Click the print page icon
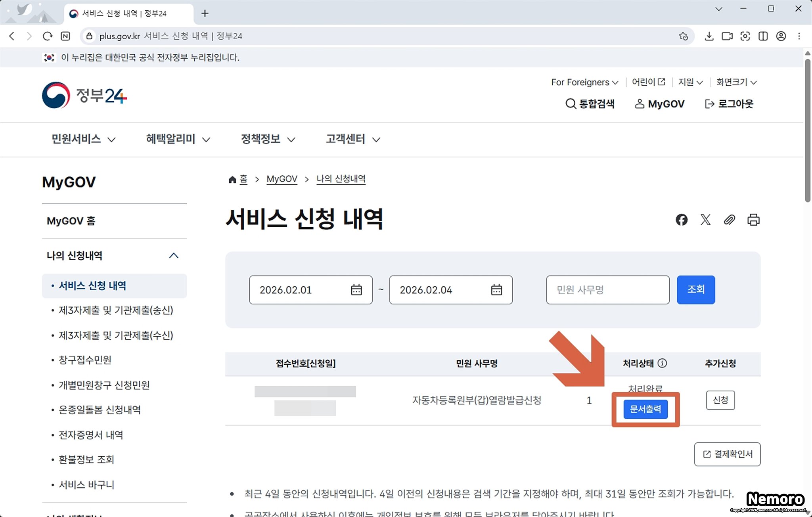Viewport: 812px width, 517px height. 753,220
